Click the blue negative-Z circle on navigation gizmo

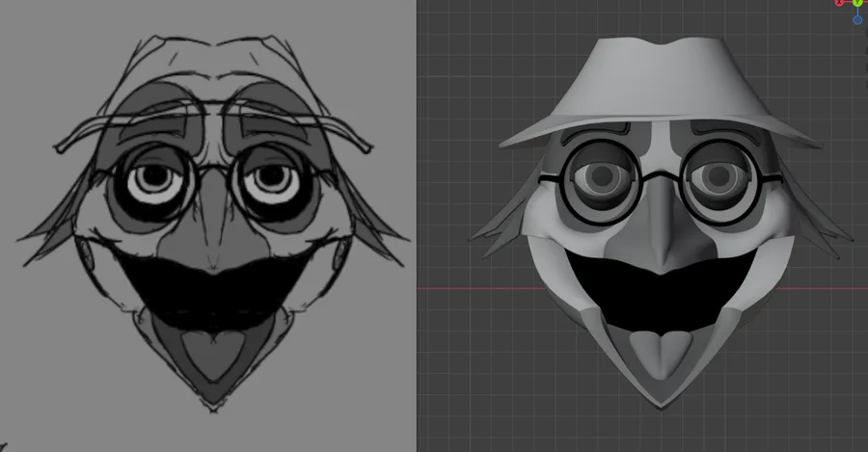click(x=857, y=20)
